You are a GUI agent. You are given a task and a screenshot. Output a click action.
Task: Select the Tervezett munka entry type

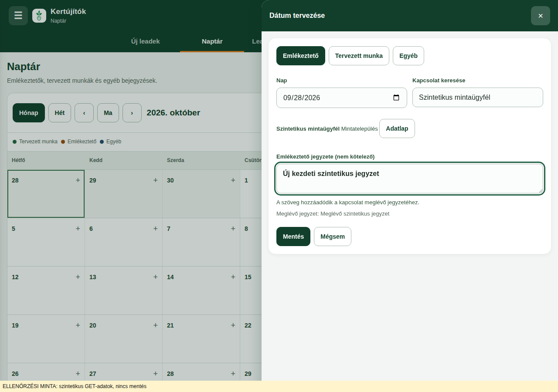[x=359, y=56]
